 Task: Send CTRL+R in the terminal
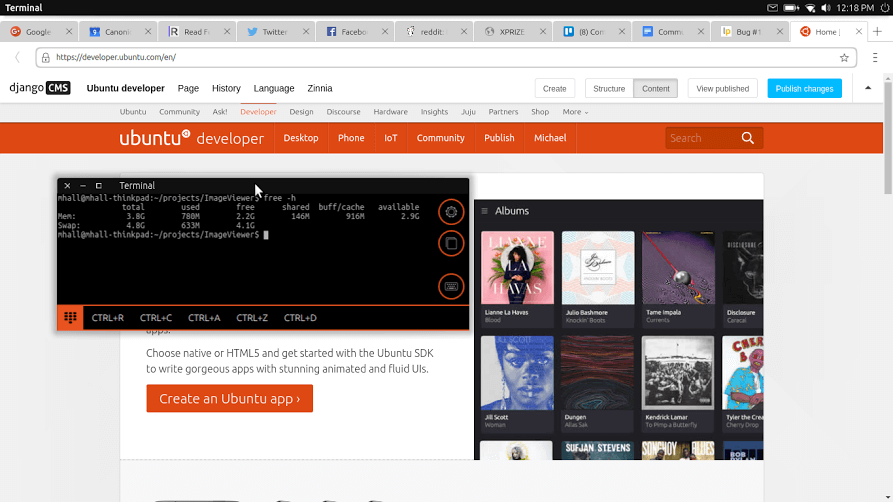[108, 318]
